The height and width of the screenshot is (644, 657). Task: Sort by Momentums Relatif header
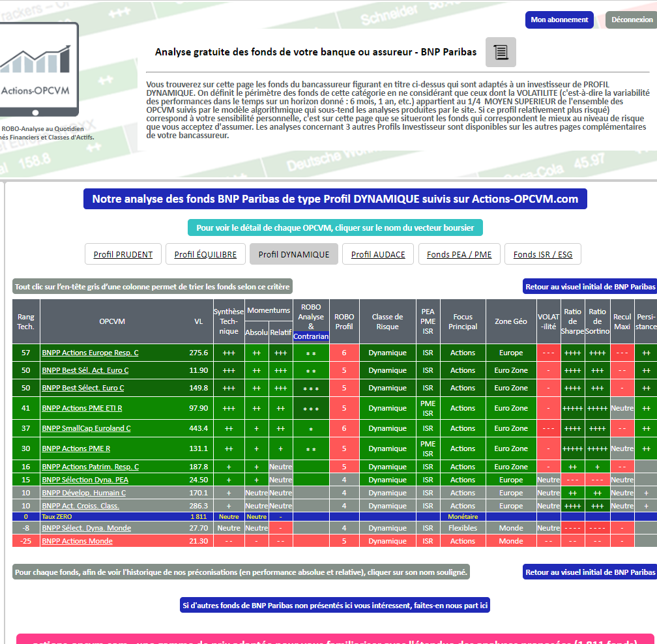(280, 332)
